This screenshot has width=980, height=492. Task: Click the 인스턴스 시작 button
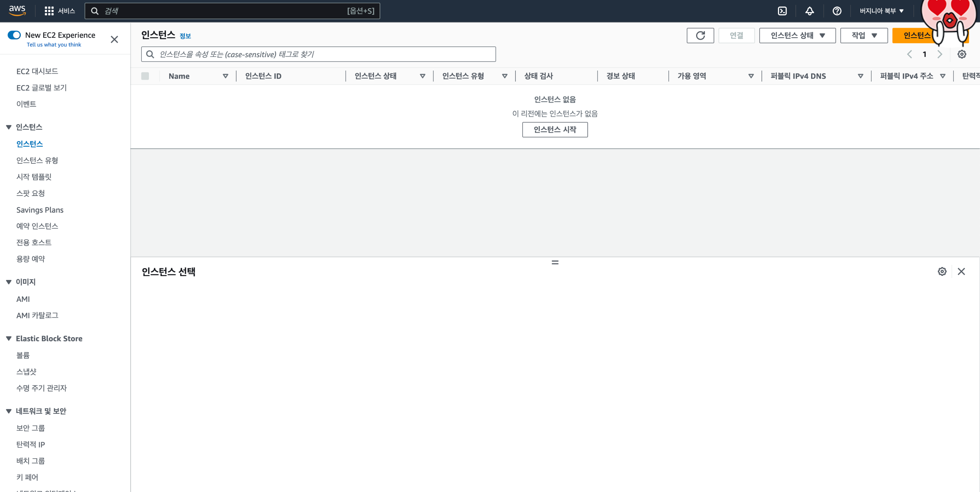(554, 129)
